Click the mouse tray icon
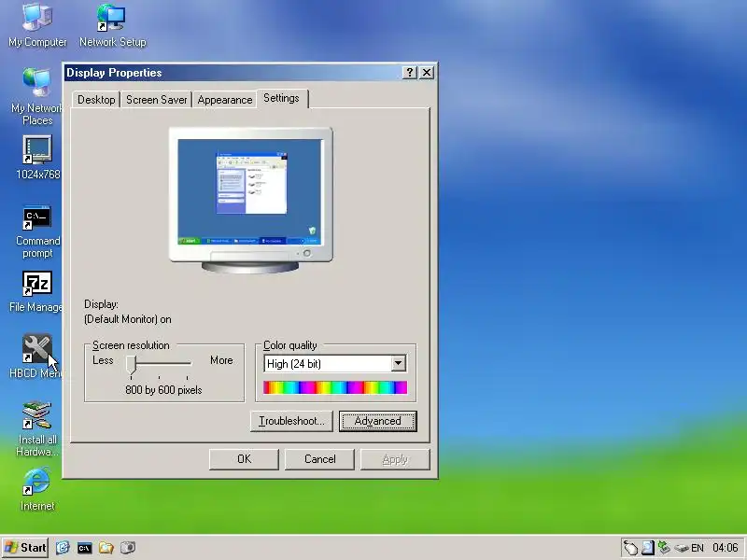Viewport: 747px width, 560px height. (631, 548)
